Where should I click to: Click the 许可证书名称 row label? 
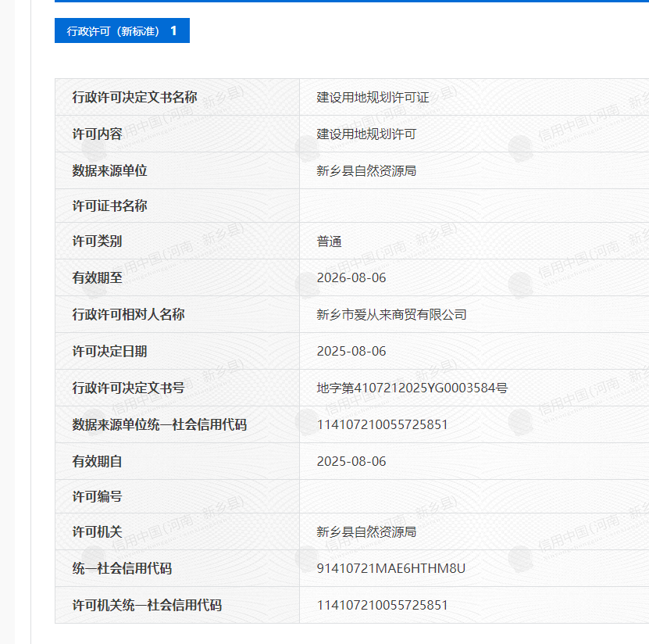(x=110, y=206)
